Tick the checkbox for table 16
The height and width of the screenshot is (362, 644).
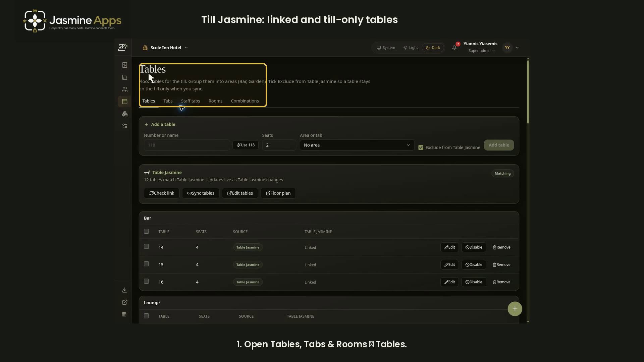[x=146, y=282]
